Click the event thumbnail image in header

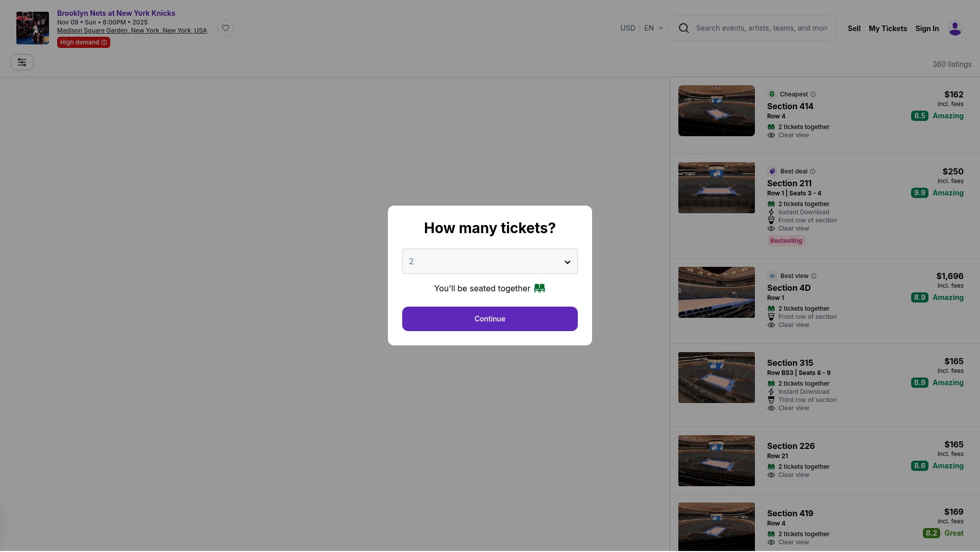click(33, 28)
